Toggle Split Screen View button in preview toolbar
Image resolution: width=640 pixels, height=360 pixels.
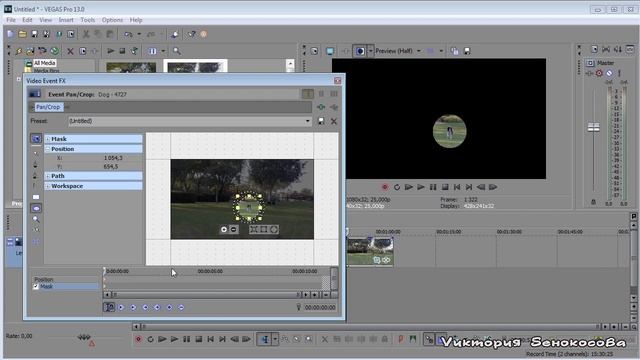pyautogui.click(x=360, y=51)
